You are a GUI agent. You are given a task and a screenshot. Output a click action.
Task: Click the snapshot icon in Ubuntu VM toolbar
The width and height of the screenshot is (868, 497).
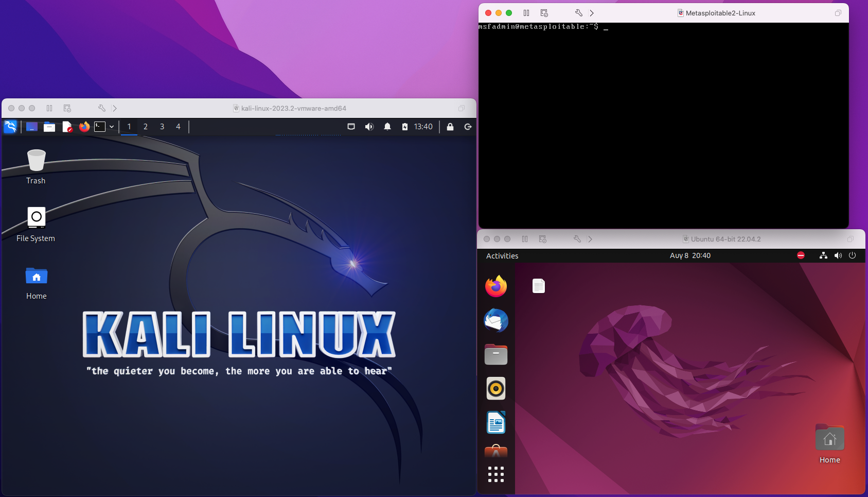[543, 239]
